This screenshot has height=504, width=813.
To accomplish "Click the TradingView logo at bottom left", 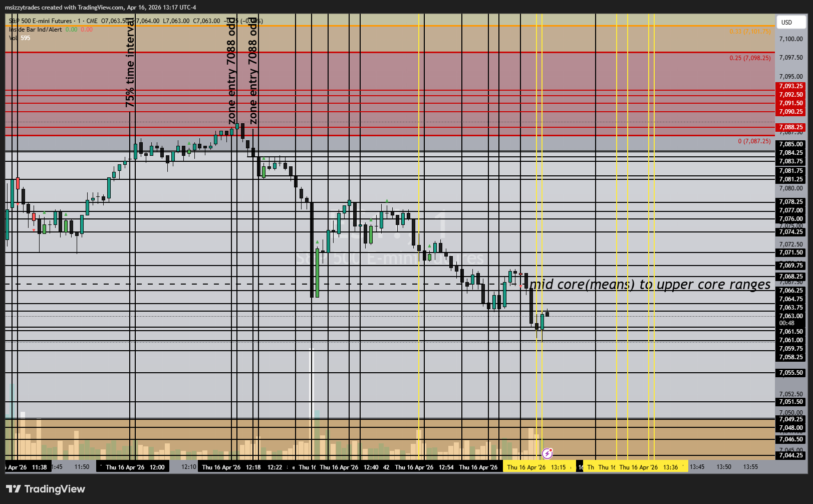I will (x=46, y=489).
